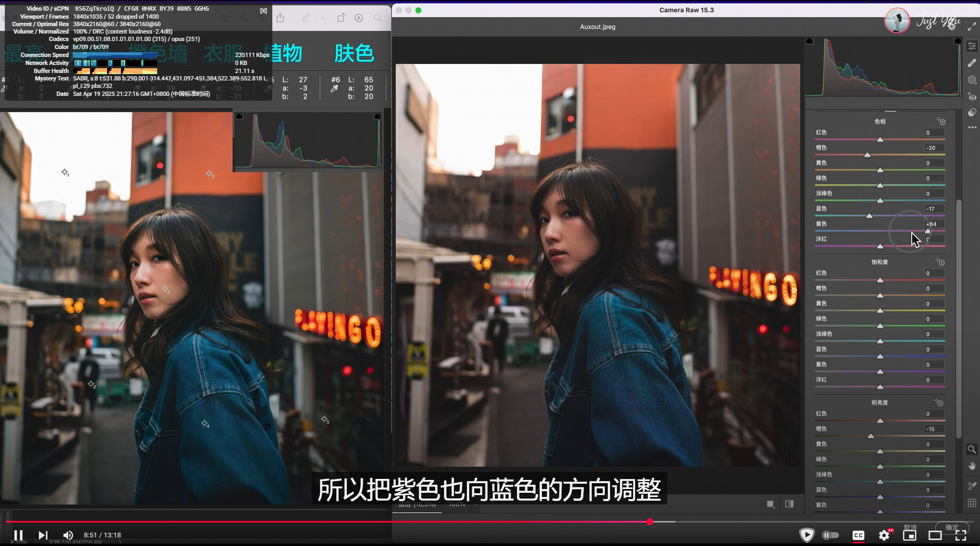Click the hue 橙色 slider handle

coord(867,155)
